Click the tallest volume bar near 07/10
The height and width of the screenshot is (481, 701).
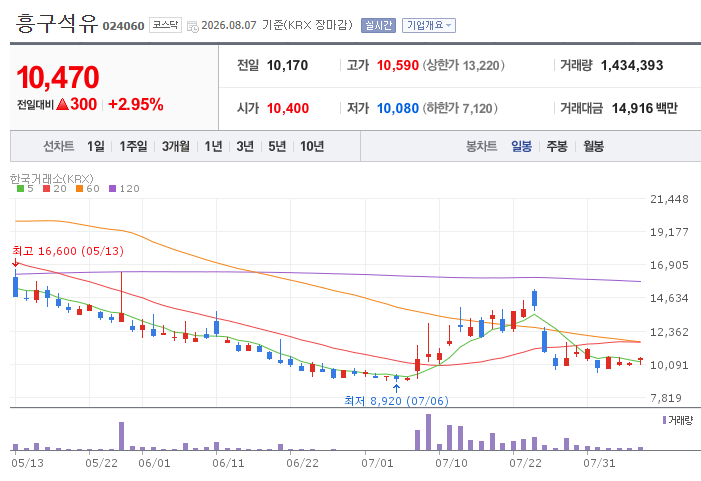[428, 432]
